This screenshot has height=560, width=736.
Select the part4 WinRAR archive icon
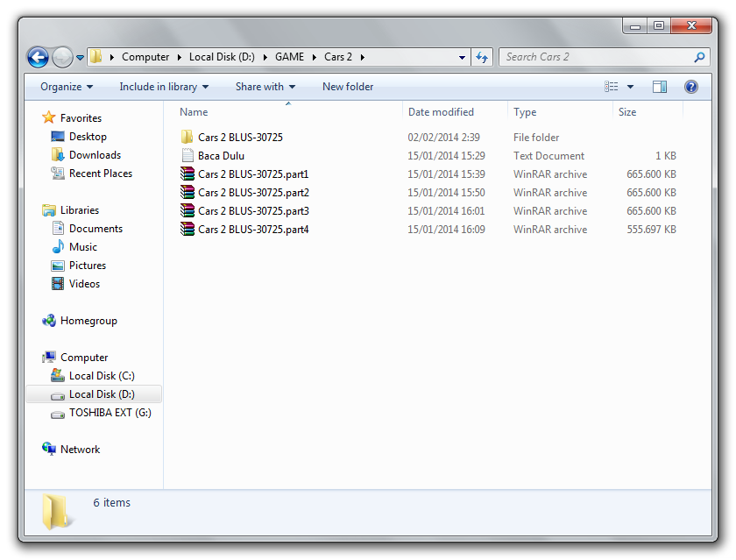[x=188, y=229]
